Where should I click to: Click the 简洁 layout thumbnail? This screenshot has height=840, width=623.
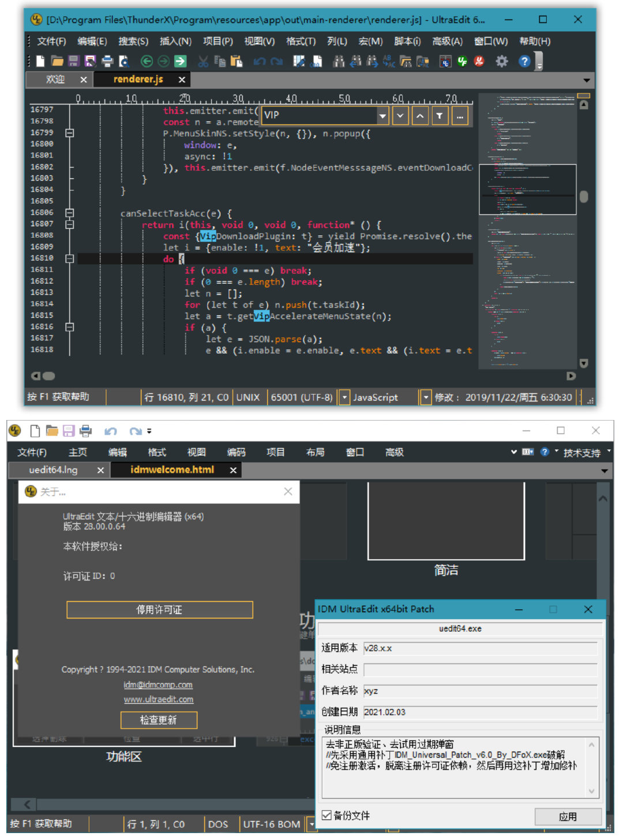446,521
